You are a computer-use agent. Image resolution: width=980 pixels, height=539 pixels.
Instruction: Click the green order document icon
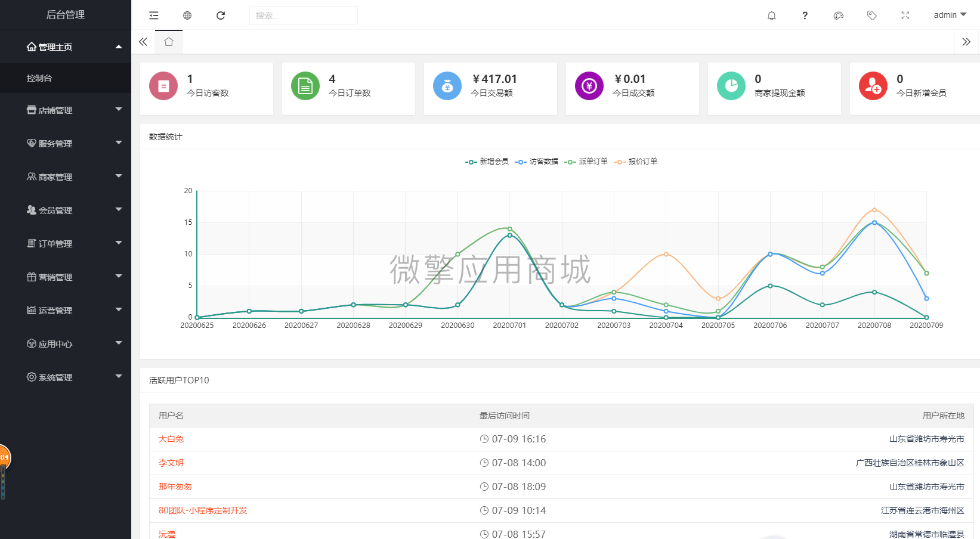tap(305, 86)
